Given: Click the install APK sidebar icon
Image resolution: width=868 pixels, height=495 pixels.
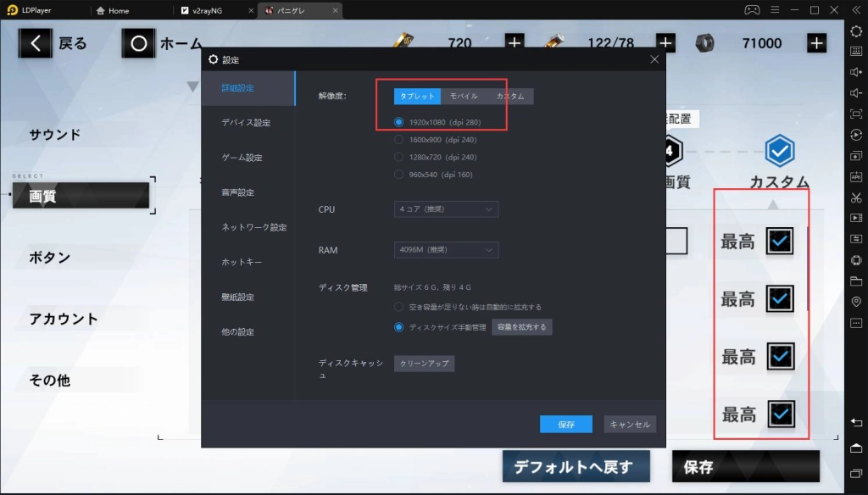Looking at the screenshot, I should pyautogui.click(x=856, y=176).
